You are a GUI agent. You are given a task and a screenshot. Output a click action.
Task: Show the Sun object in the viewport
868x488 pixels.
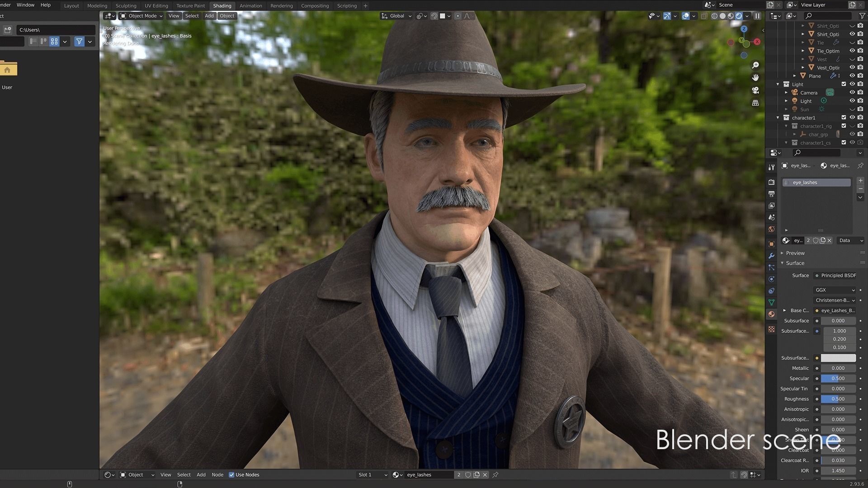[852, 109]
